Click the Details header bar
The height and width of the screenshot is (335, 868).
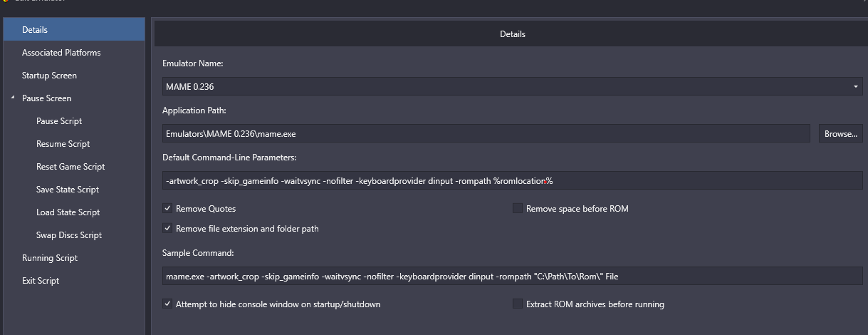pos(512,33)
